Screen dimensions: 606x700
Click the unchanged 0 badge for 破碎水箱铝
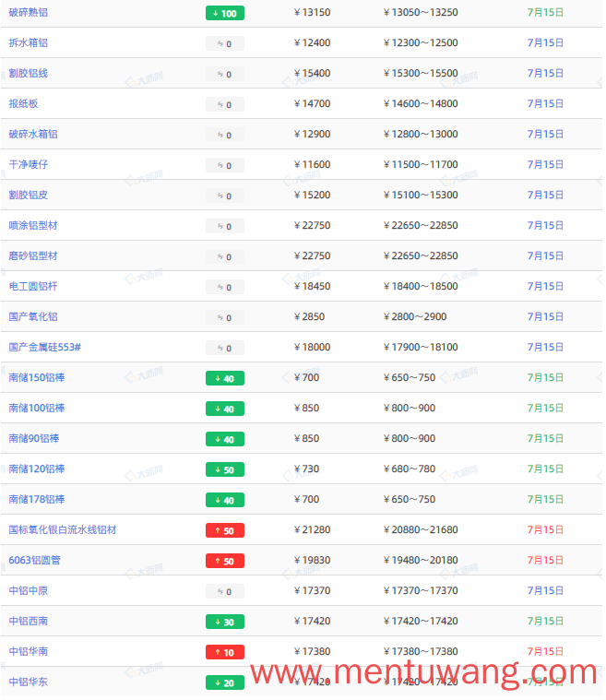pyautogui.click(x=225, y=135)
